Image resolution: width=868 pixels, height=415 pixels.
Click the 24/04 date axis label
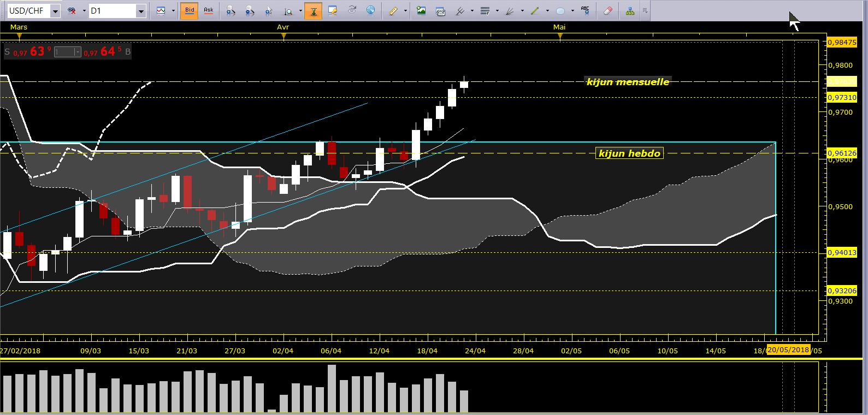(475, 351)
